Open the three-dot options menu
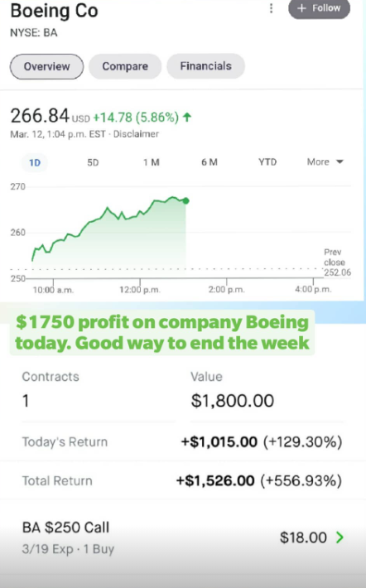The image size is (366, 588). pos(271,8)
